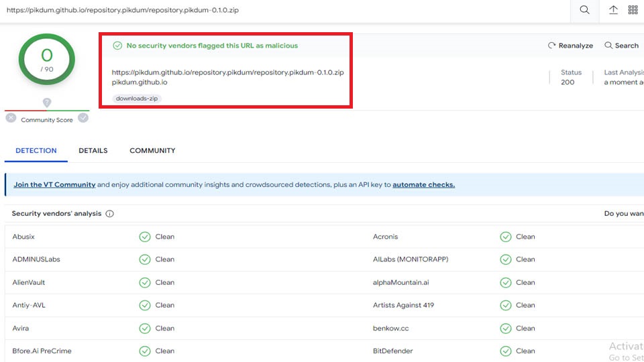Image resolution: width=644 pixels, height=362 pixels.
Task: Click the negative community score X icon
Action: pyautogui.click(x=11, y=118)
